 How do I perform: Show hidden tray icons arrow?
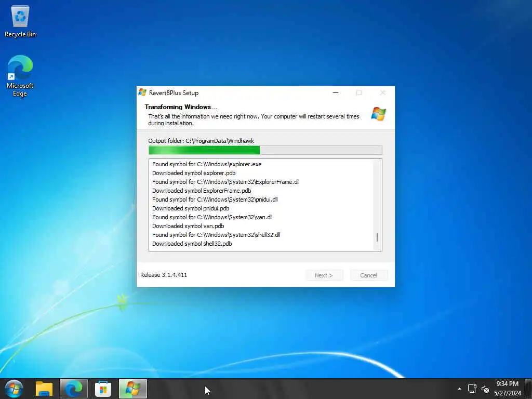coord(459,389)
